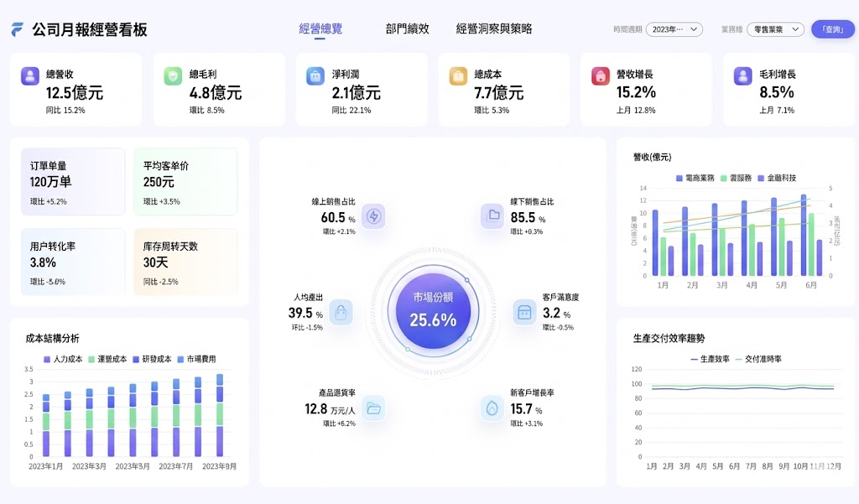
Task: Click the lightning icon beside 線上銷售占比
Action: click(373, 216)
